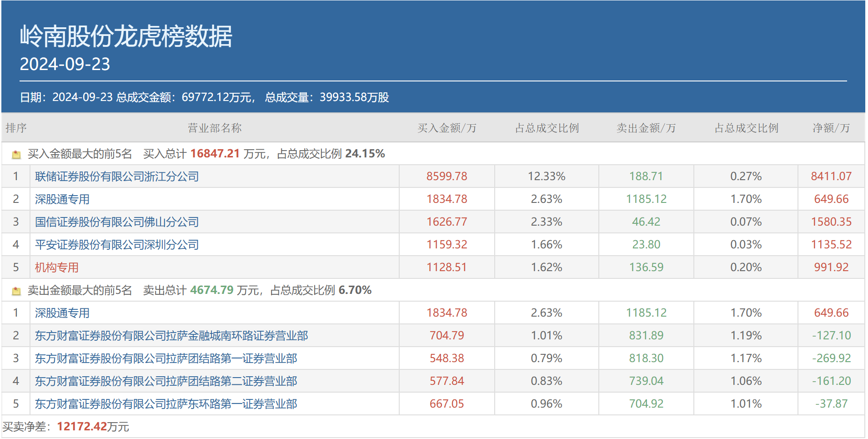Select the date 2024-09-23 under the title
This screenshot has width=868, height=439.
coord(65,64)
